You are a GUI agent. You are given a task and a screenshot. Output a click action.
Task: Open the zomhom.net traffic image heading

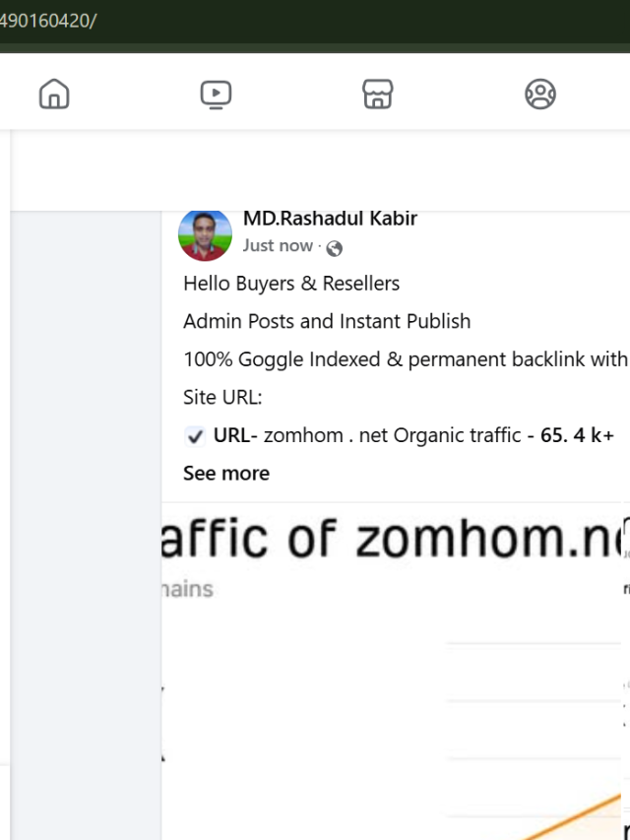tap(394, 538)
